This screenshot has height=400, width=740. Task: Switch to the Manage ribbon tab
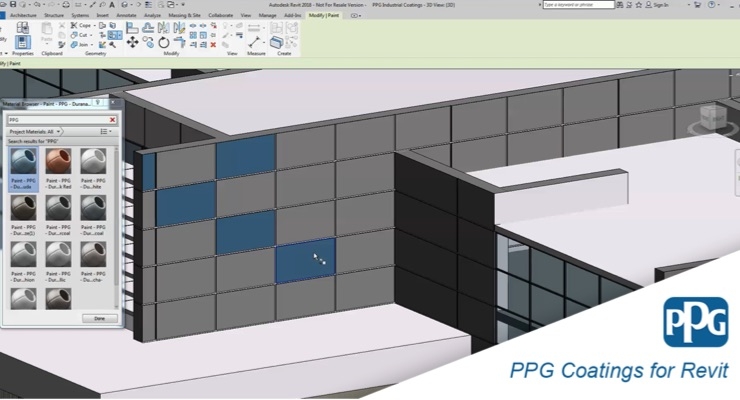point(267,16)
